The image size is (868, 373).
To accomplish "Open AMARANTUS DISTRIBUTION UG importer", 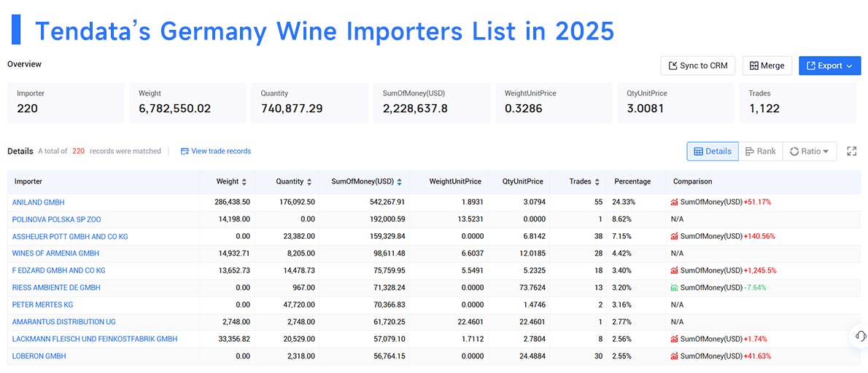I will point(63,322).
